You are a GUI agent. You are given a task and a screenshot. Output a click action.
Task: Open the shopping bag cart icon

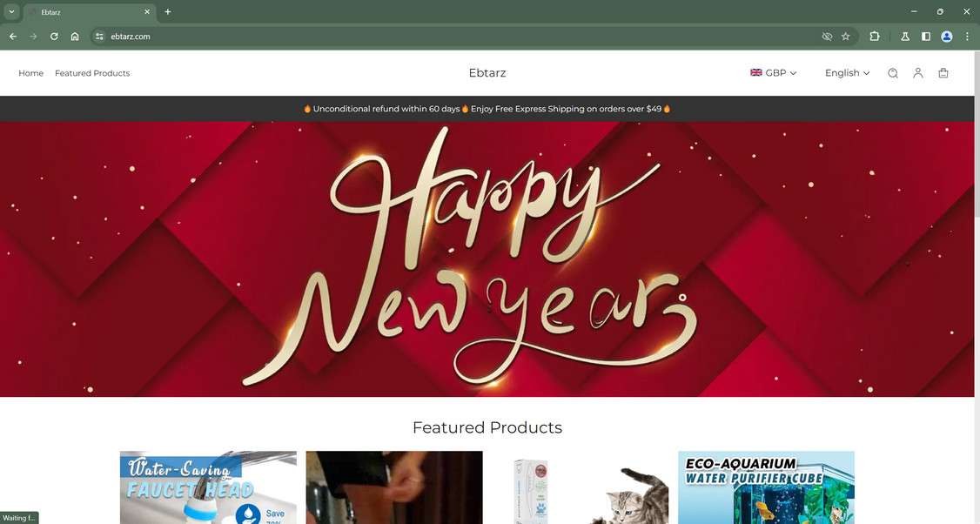click(x=943, y=73)
